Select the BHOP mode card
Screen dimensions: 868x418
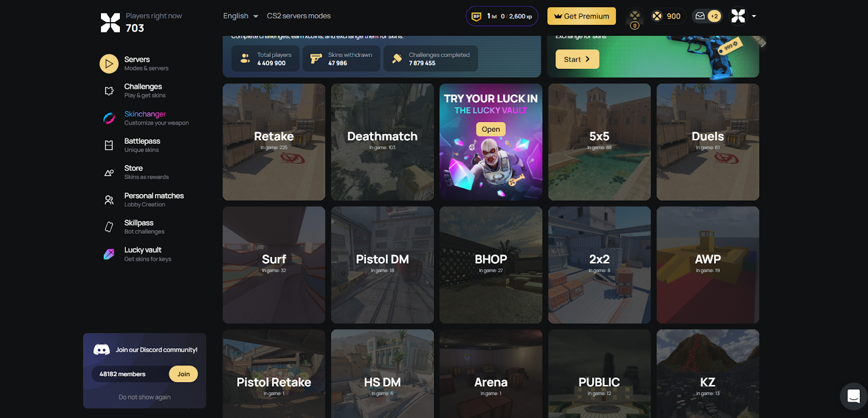[x=491, y=265]
